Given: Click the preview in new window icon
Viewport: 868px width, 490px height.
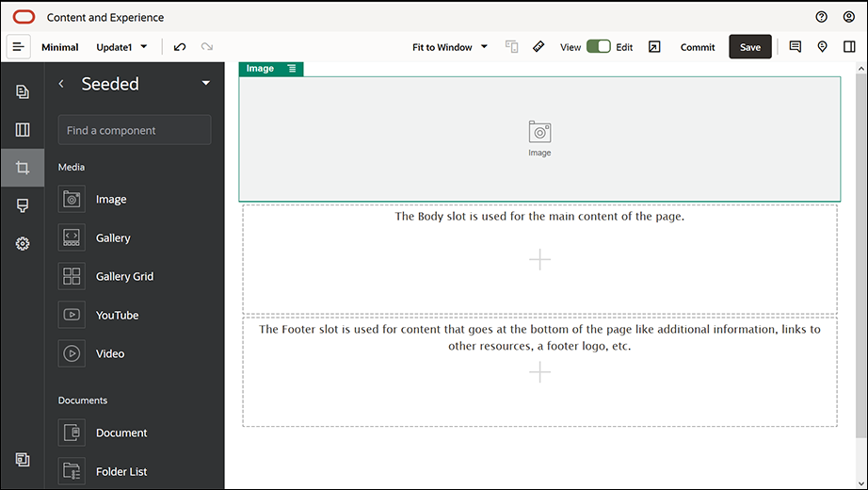Looking at the screenshot, I should (x=654, y=47).
